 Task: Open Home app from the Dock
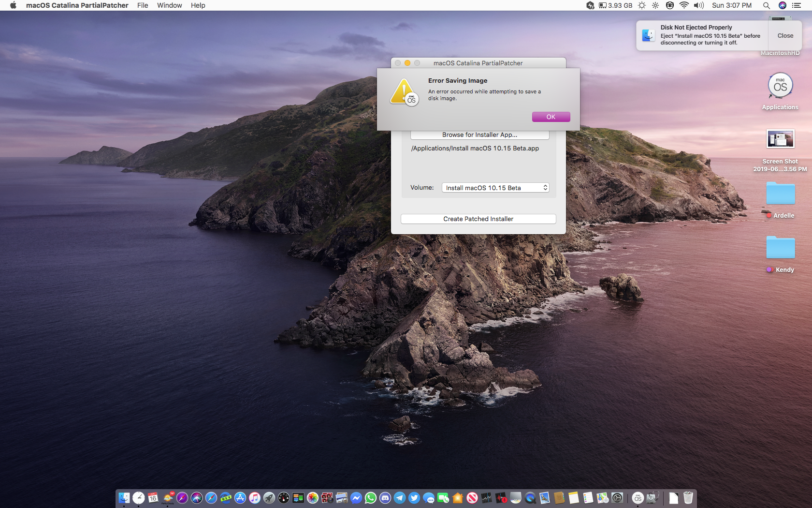[x=458, y=498]
